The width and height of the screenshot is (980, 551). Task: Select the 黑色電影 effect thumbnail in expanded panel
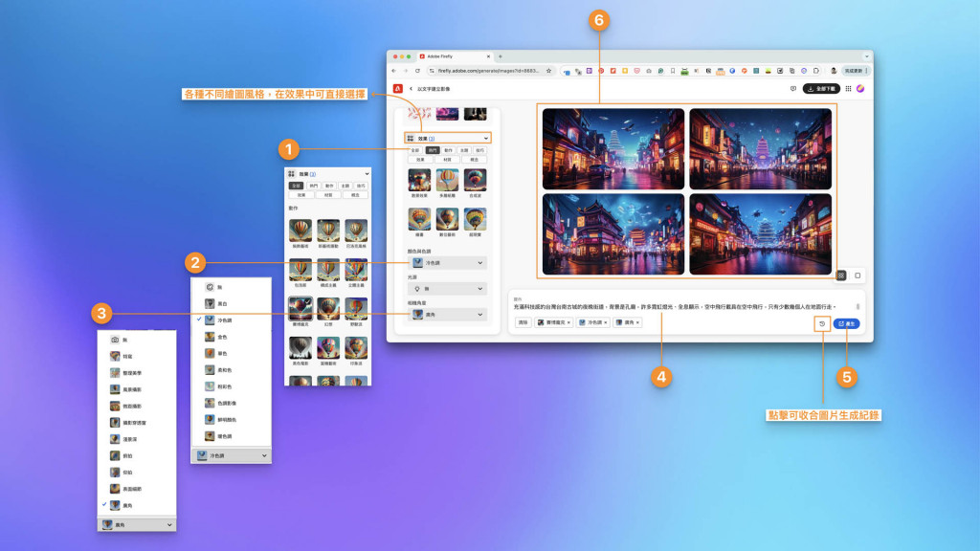pos(301,348)
